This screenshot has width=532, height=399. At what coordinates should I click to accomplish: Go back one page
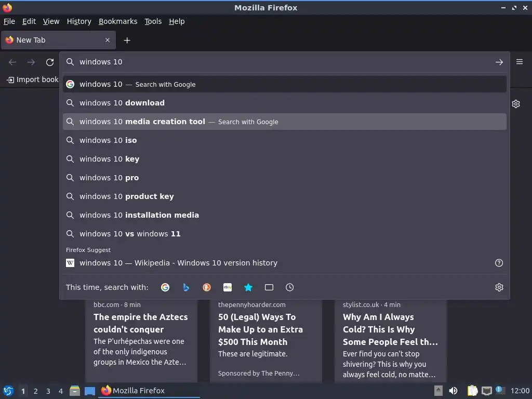(x=12, y=62)
